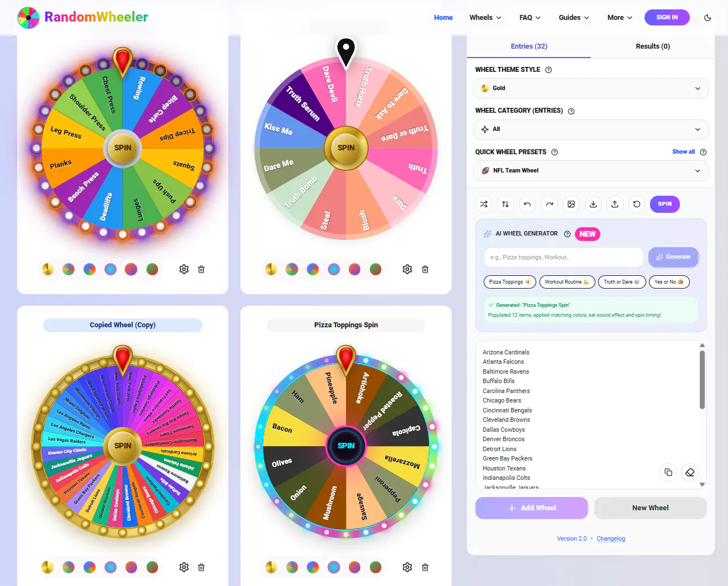Open the Wheel Category dropdown showing All
The height and width of the screenshot is (586, 728).
[591, 129]
